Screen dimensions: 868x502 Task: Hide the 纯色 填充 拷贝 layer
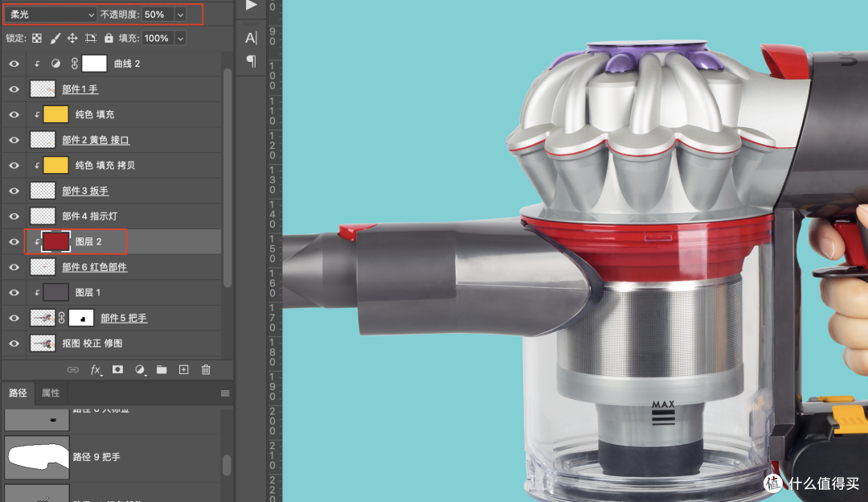pyautogui.click(x=14, y=166)
